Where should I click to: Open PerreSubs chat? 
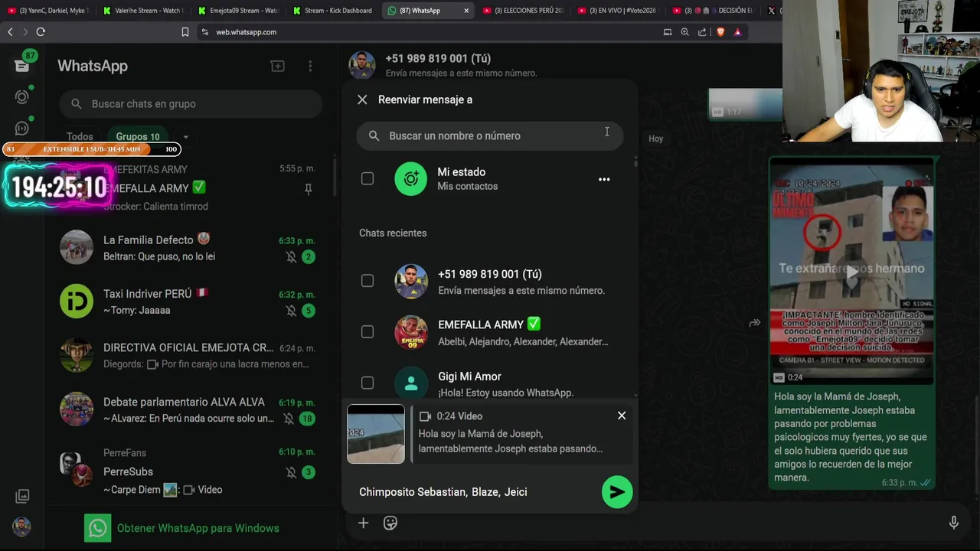click(190, 471)
